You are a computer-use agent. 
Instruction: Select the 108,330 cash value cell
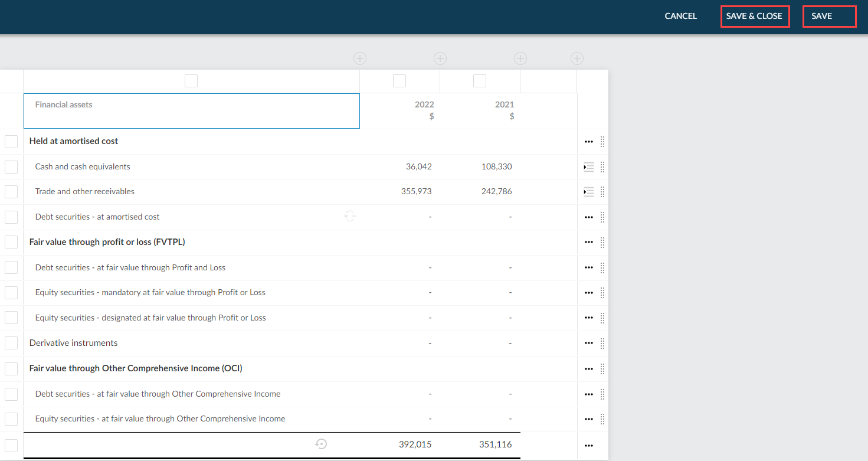[x=497, y=166]
